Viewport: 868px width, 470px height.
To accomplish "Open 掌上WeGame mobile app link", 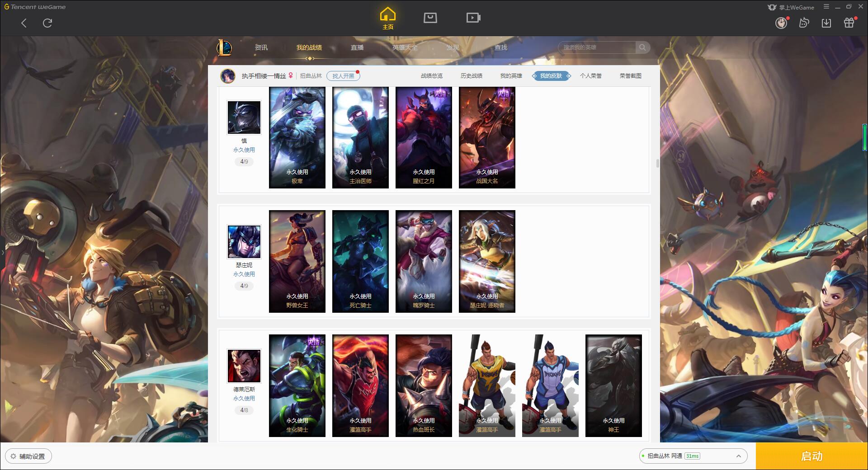I will click(791, 7).
